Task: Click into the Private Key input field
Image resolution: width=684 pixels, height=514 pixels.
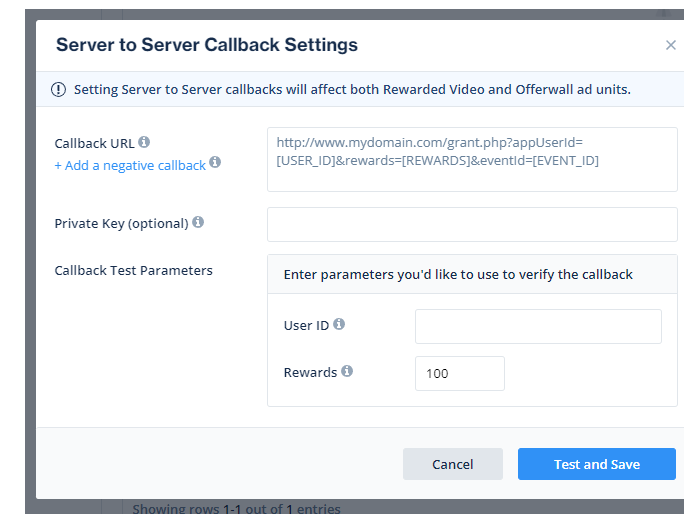Action: pyautogui.click(x=472, y=224)
